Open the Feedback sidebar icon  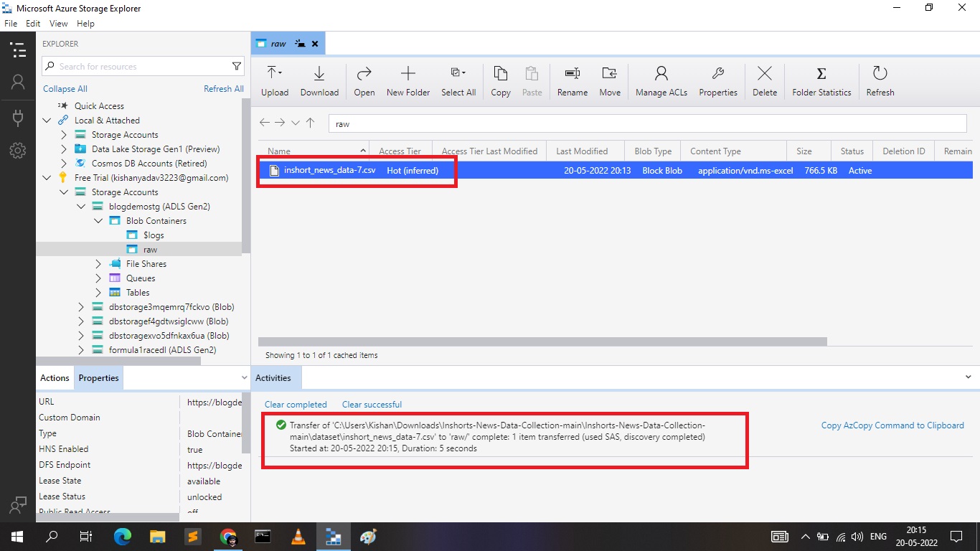(x=18, y=505)
